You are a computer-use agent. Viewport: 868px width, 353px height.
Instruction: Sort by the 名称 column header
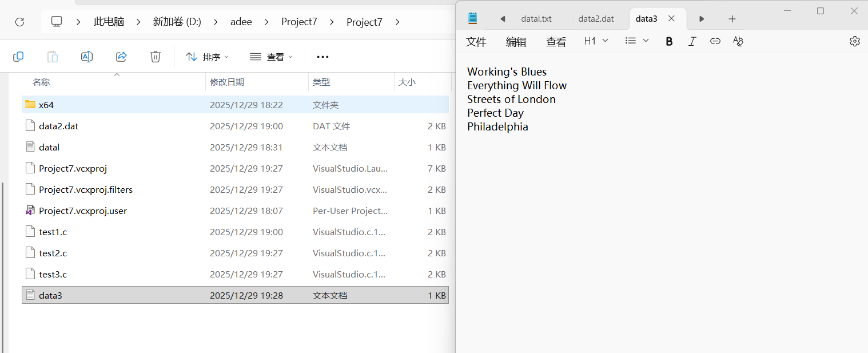[41, 82]
